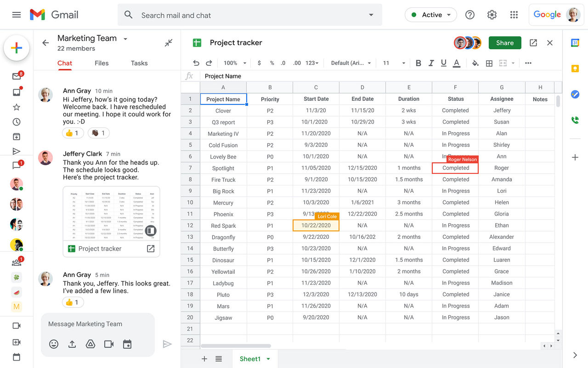Click the Project tracker preview thumbnail
588x368 pixels.
click(111, 213)
